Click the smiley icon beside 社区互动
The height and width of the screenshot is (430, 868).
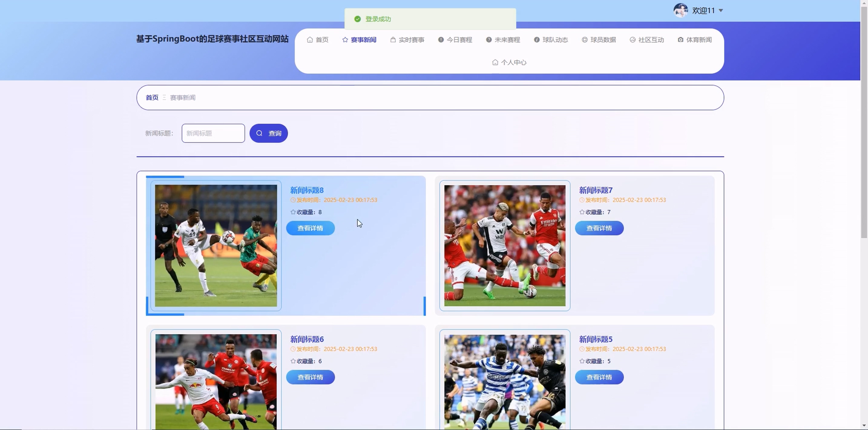[x=633, y=40]
